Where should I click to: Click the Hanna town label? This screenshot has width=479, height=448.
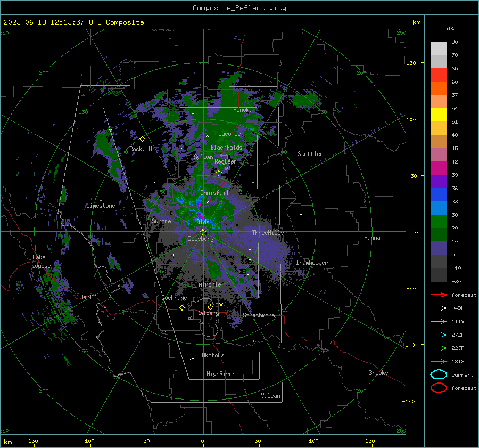tap(372, 238)
